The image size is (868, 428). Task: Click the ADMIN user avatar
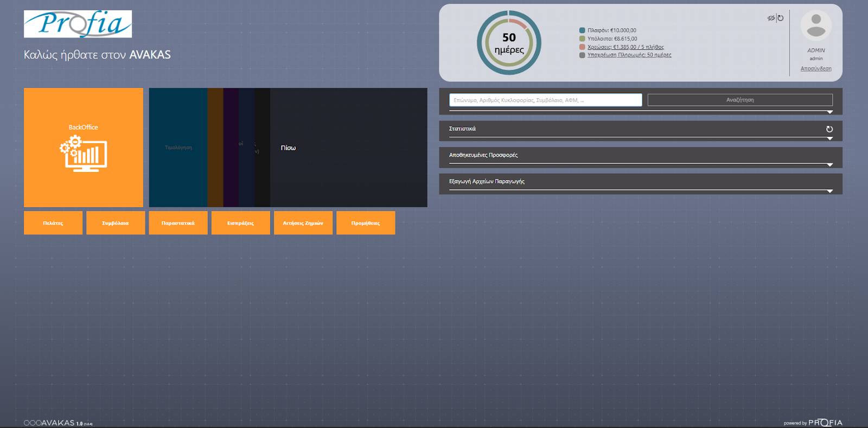(x=816, y=25)
